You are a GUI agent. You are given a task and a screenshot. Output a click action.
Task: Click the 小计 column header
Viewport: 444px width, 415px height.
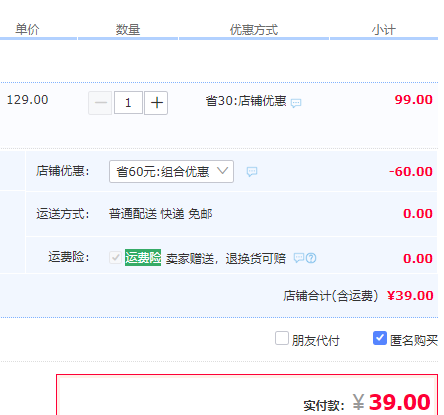(384, 30)
